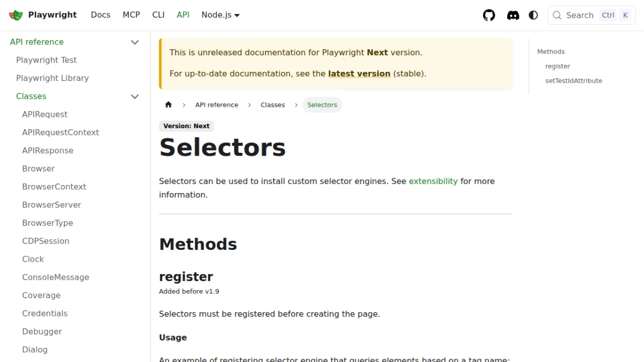Collapse the Classes sidebar category
This screenshot has width=644, height=362.
pyautogui.click(x=135, y=97)
